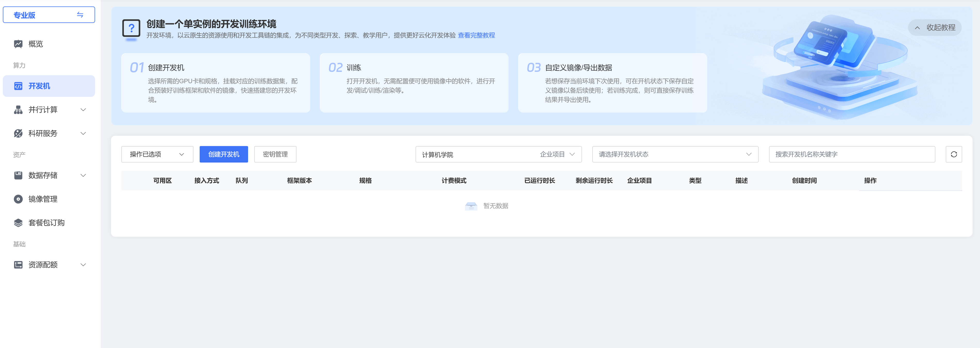Expand the 数据存储 submenu chevron
This screenshot has height=348, width=980.
pos(83,175)
